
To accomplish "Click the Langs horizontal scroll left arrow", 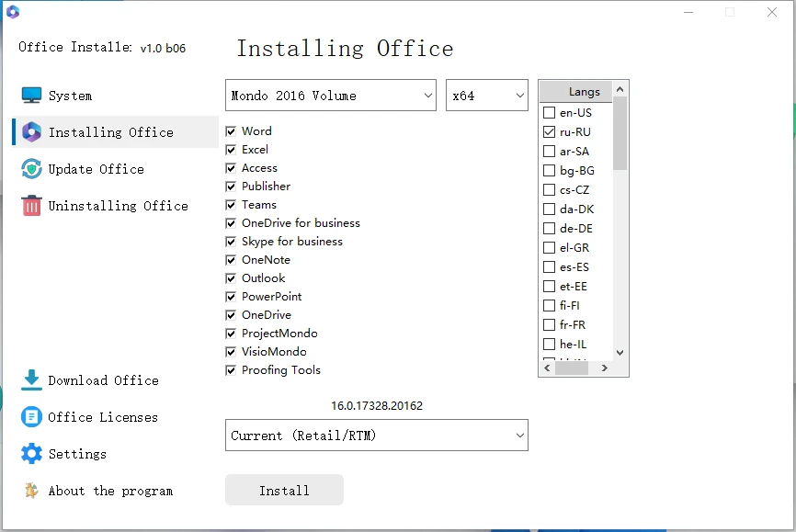I will pos(547,368).
